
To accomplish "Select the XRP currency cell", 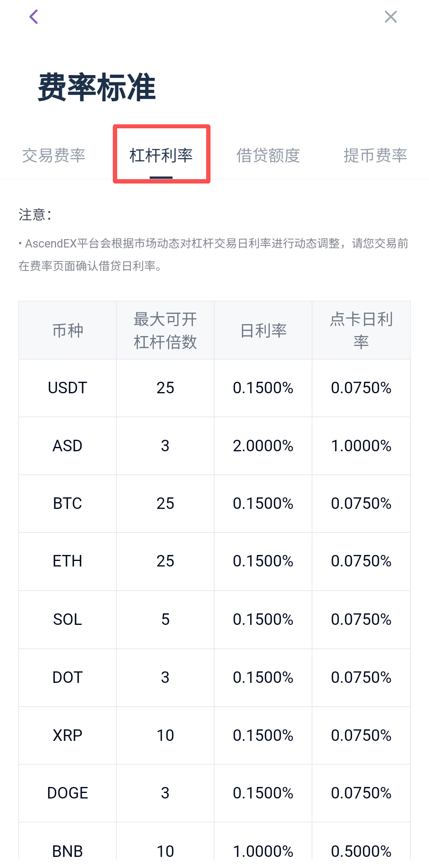I will tap(68, 735).
